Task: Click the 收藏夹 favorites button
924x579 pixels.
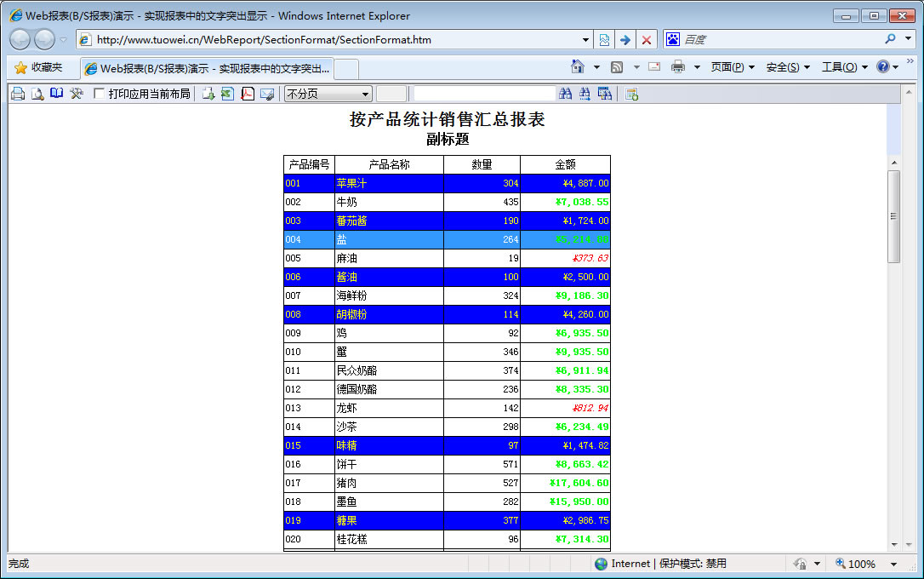Action: [x=38, y=67]
